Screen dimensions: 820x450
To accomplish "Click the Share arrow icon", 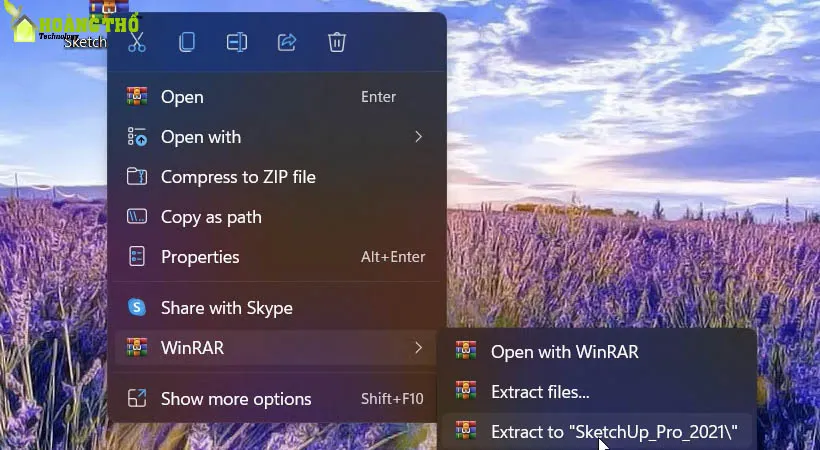I will click(x=287, y=42).
